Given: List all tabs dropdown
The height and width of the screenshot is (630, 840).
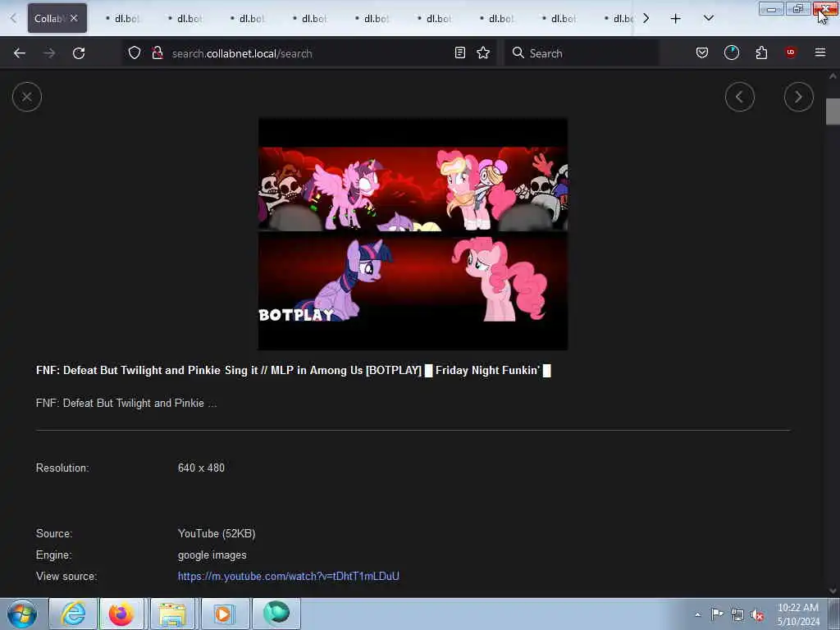Looking at the screenshot, I should (x=708, y=19).
